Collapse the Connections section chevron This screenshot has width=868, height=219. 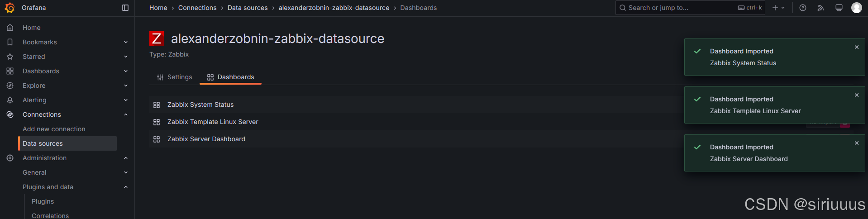click(x=126, y=114)
